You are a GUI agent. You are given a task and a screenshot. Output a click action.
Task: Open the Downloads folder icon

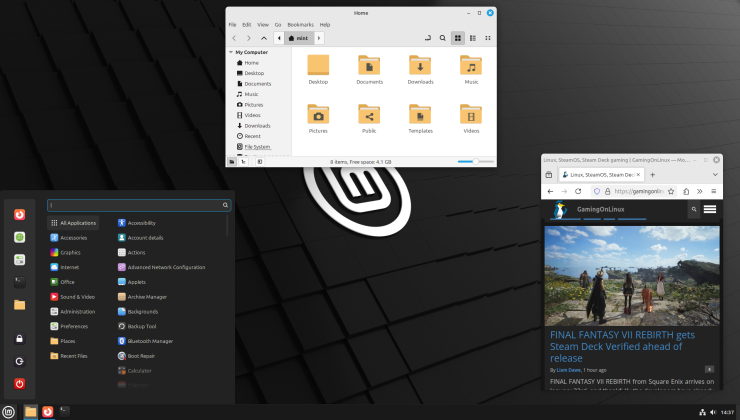420,66
